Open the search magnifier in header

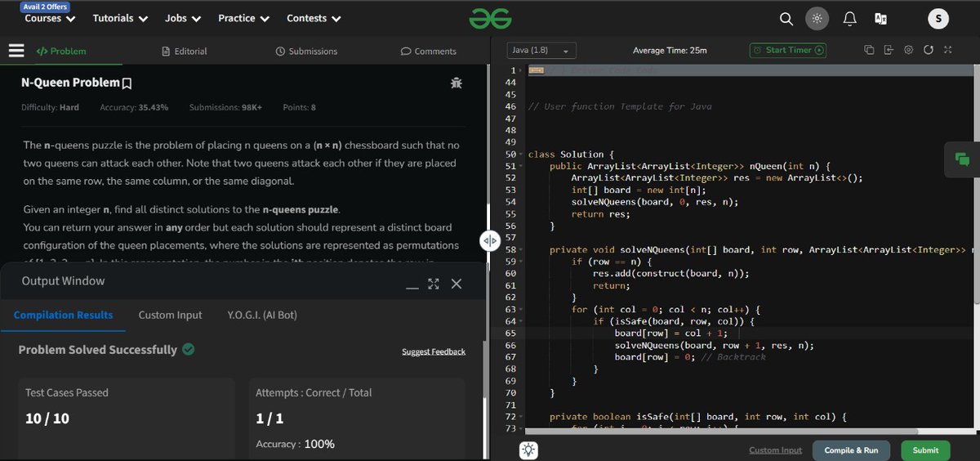[786, 18]
